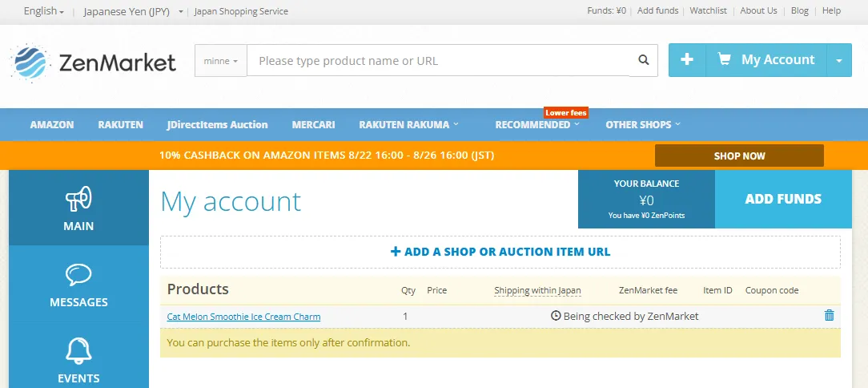Click the Your Balance ¥0 panel
Viewport: 868px width, 388px height.
point(646,199)
